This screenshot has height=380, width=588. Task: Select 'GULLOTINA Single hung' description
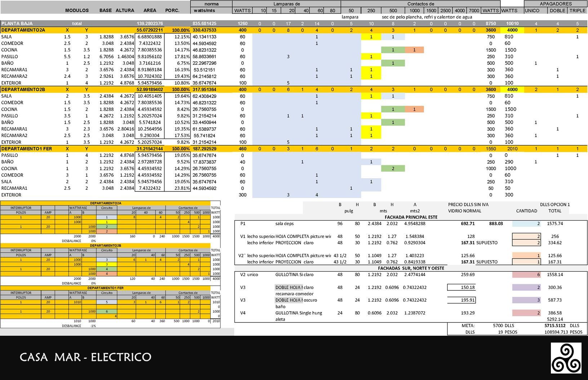(299, 313)
